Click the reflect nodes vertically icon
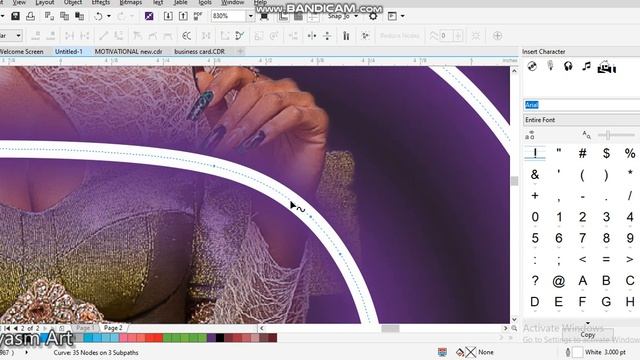 click(x=327, y=36)
